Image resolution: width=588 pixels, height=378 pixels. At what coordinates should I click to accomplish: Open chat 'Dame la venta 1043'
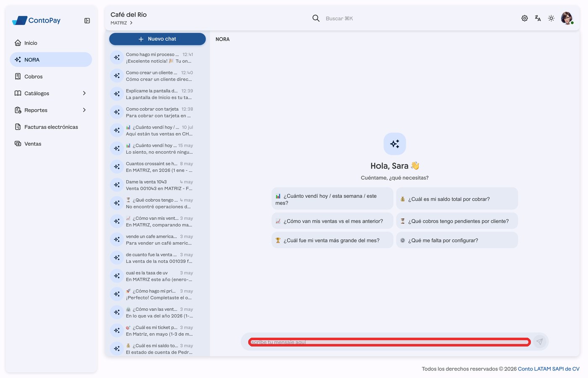pyautogui.click(x=157, y=185)
